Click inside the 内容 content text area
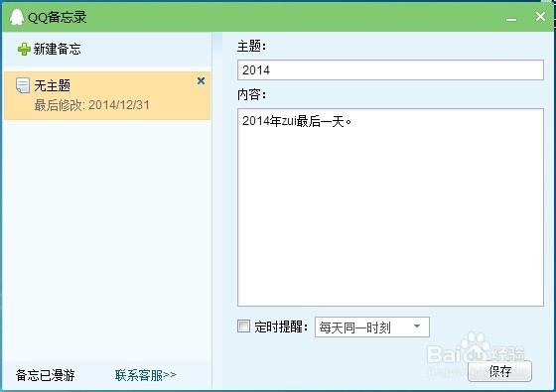556x392 pixels. [x=390, y=207]
